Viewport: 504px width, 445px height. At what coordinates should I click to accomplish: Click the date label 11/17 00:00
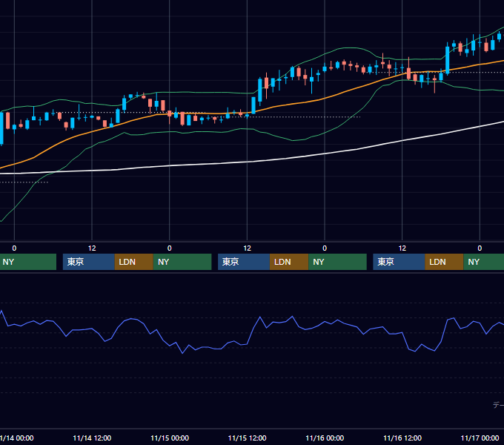tap(480, 438)
